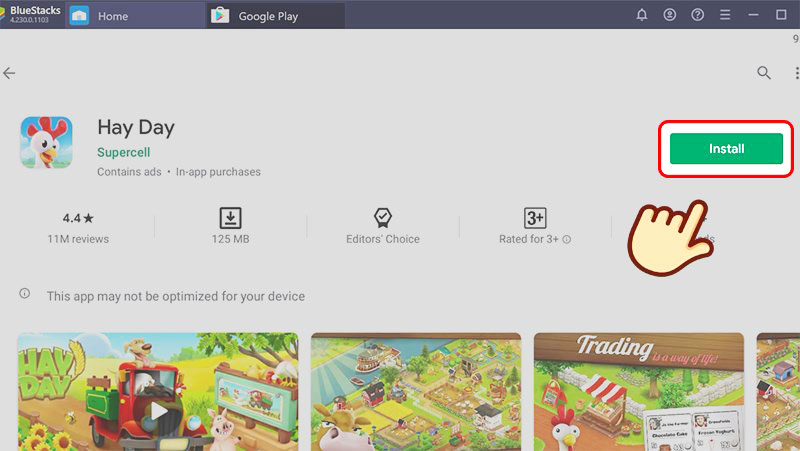Open the 4.4 star rating reviews
Image resolution: width=800 pixels, height=451 pixels.
point(78,218)
